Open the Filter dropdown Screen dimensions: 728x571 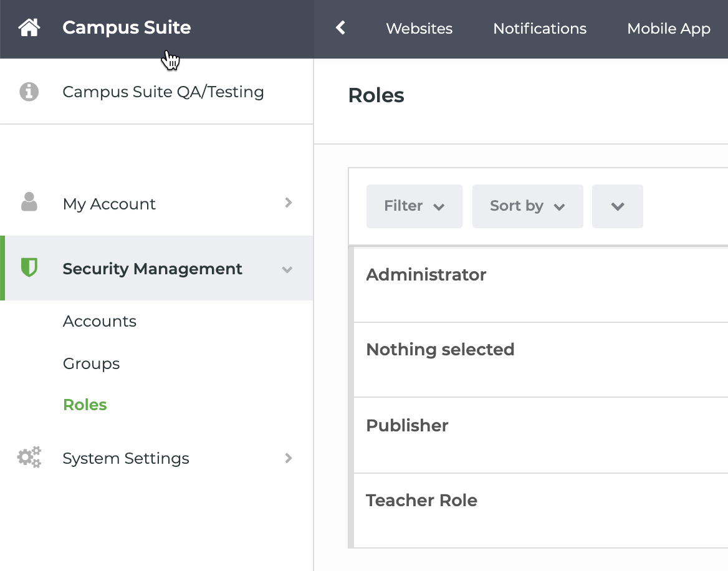[414, 206]
